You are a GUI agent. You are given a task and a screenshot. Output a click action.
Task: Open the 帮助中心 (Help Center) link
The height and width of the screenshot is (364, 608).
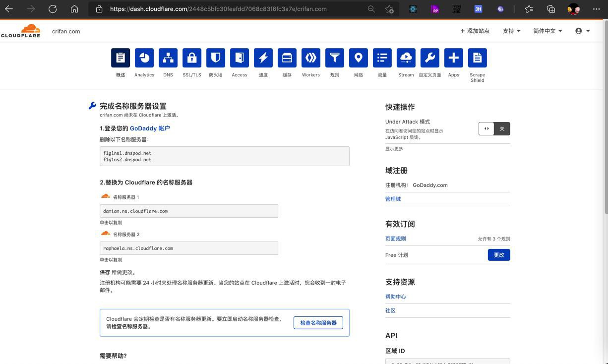396,297
